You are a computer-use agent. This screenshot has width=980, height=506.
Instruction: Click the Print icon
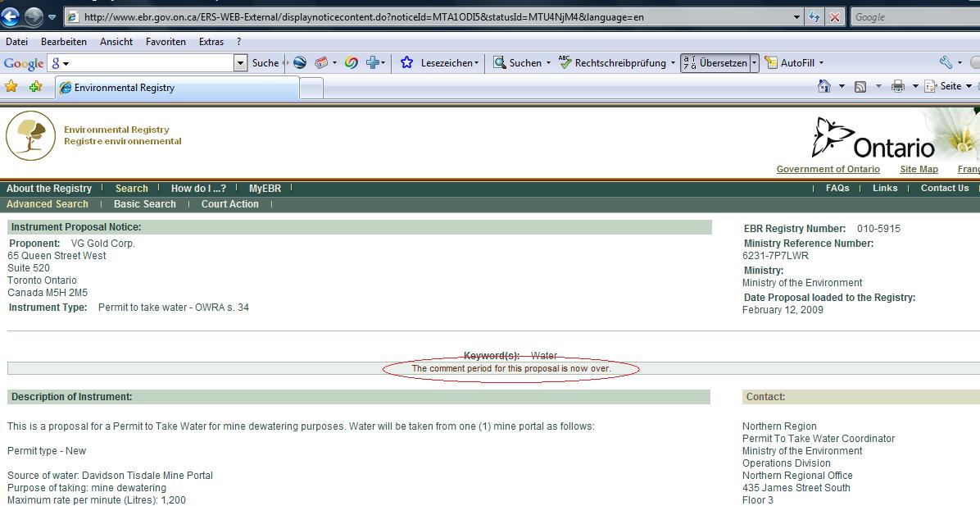pyautogui.click(x=898, y=86)
